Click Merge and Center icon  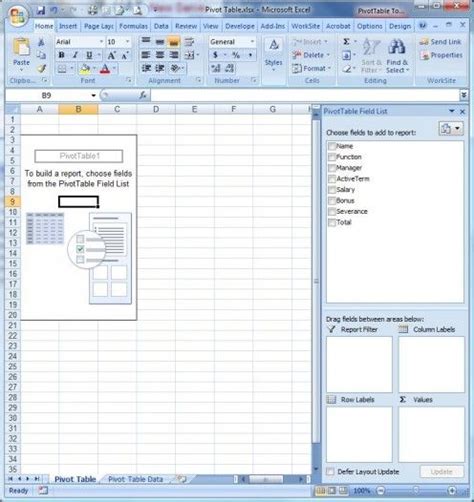189,55
